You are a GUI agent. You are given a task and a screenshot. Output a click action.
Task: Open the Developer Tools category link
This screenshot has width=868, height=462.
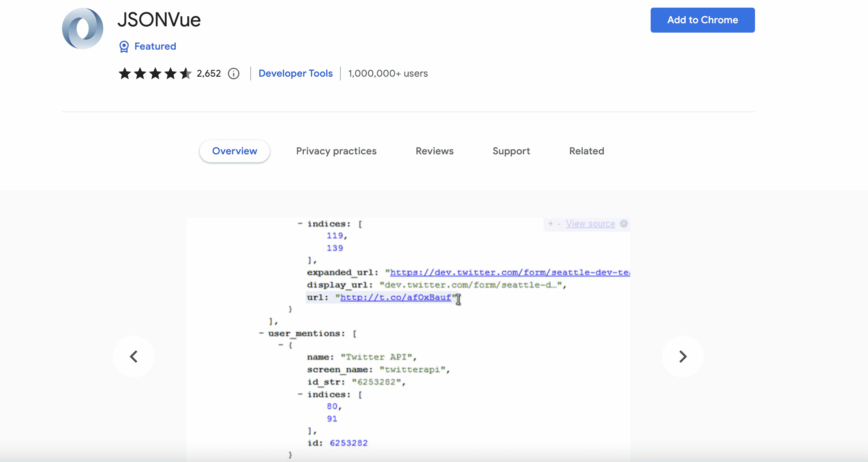point(296,74)
